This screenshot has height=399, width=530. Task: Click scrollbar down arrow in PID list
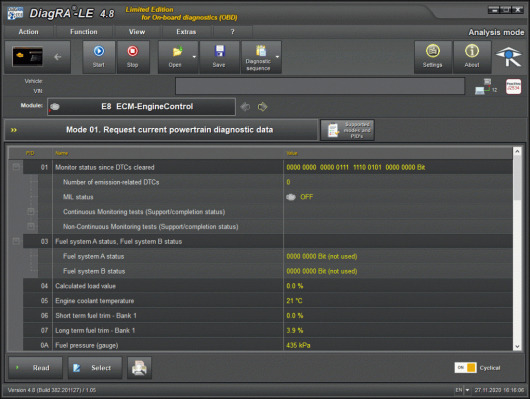[517, 347]
